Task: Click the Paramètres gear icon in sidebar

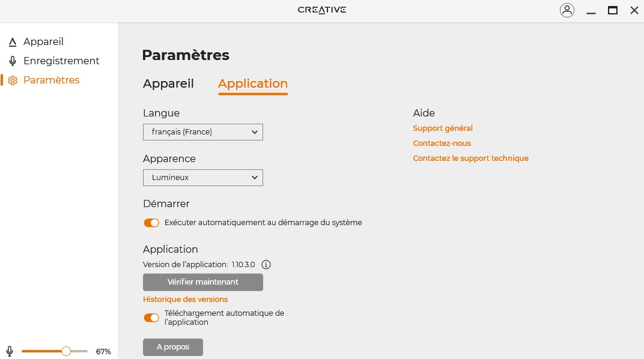Action: click(12, 80)
